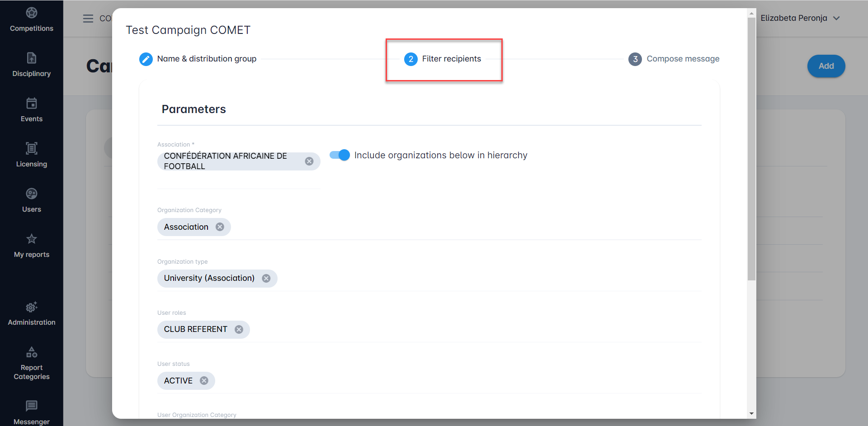Click the blue Add button
Image resolution: width=868 pixels, height=426 pixels.
(826, 66)
